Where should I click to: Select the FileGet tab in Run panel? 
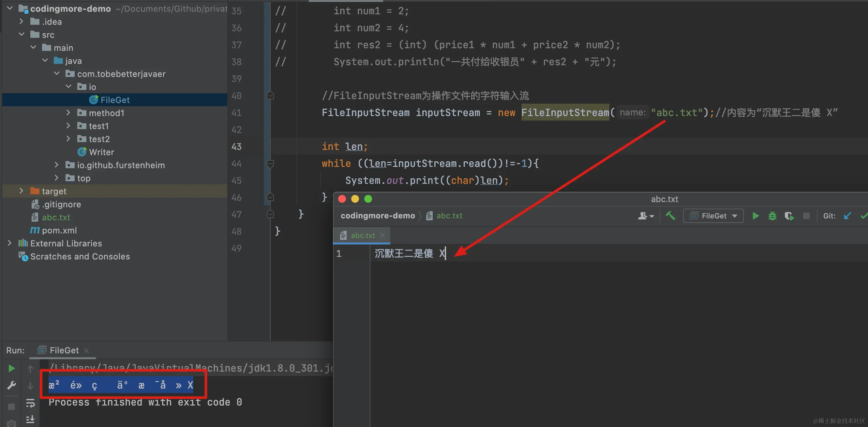pos(64,350)
